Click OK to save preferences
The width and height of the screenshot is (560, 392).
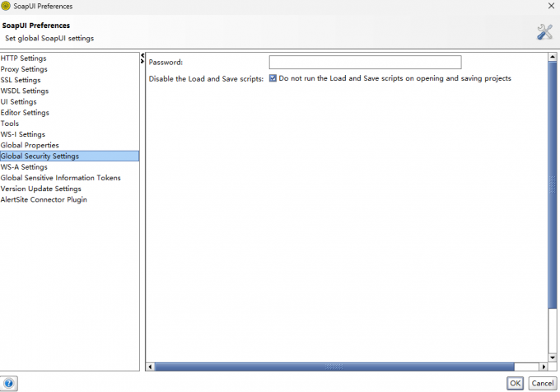[515, 384]
